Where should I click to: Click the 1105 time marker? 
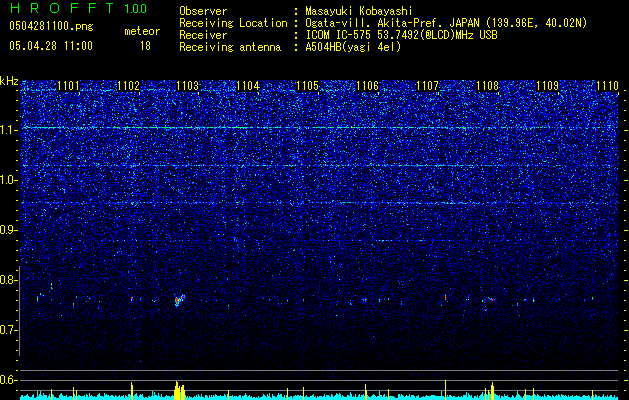coord(307,86)
